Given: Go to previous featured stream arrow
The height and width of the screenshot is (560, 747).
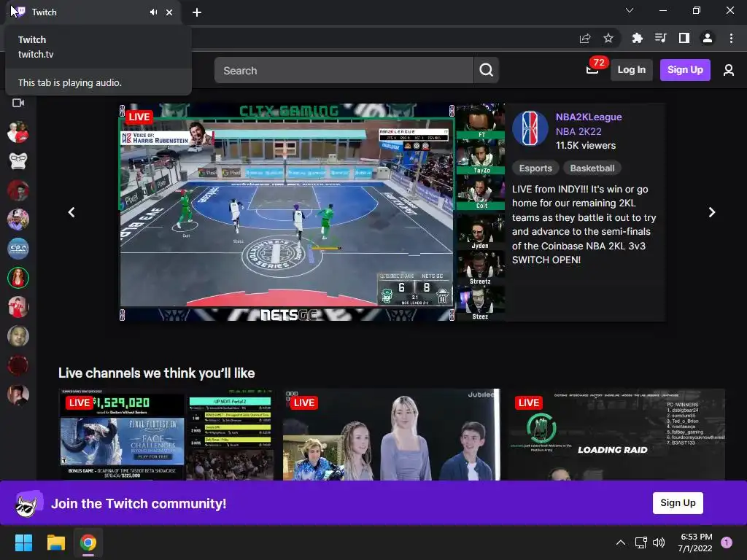Looking at the screenshot, I should (71, 212).
